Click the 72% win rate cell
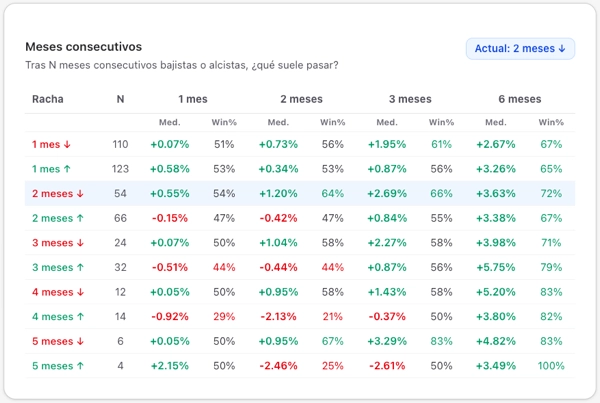This screenshot has width=600, height=403. click(x=551, y=193)
